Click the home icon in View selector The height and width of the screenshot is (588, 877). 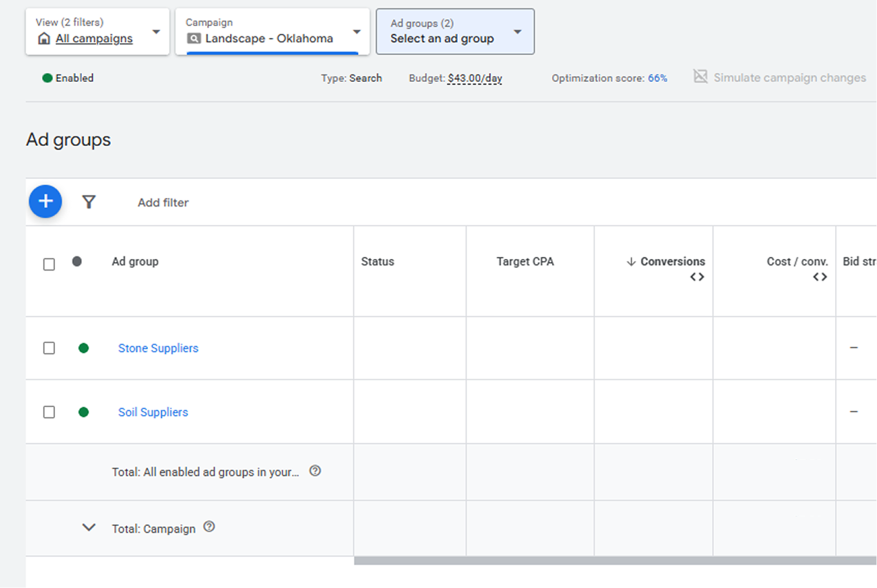pyautogui.click(x=44, y=39)
